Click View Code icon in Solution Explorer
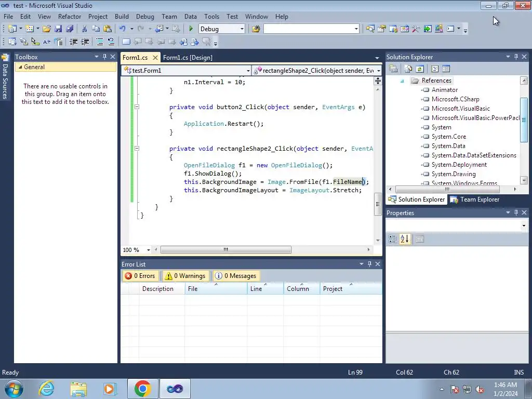The width and height of the screenshot is (532, 399). tap(435, 69)
